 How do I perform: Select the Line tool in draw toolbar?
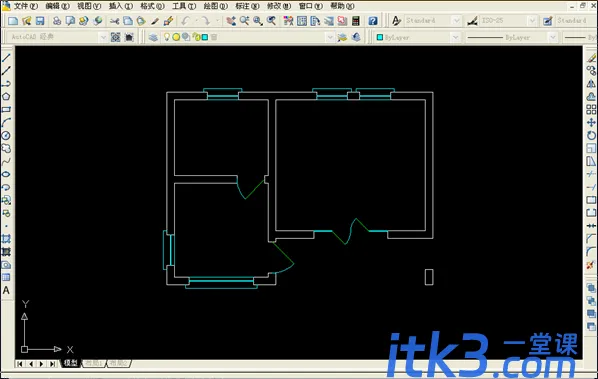tap(6, 58)
